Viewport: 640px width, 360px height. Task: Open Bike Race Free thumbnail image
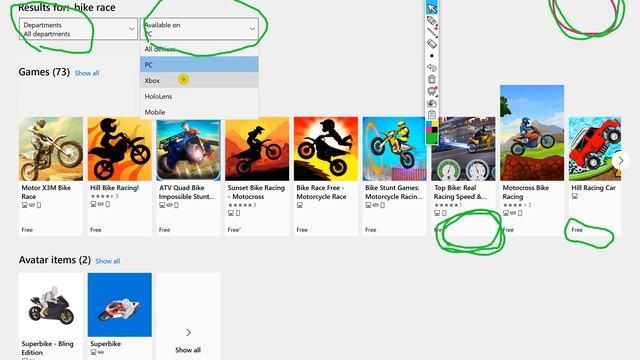tap(326, 149)
